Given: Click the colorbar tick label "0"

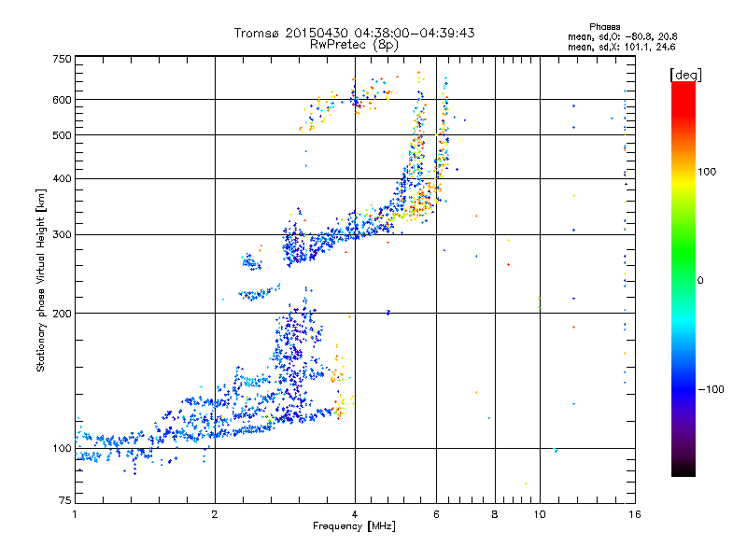Looking at the screenshot, I should point(699,281).
